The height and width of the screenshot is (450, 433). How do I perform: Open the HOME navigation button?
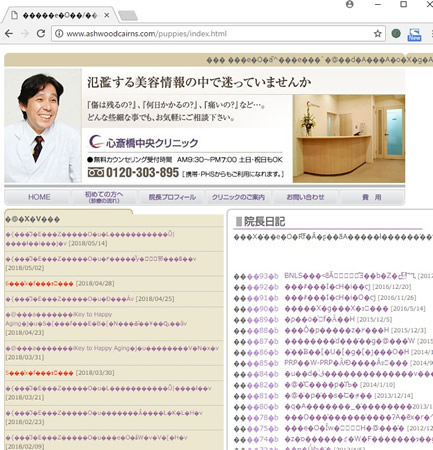pos(39,197)
